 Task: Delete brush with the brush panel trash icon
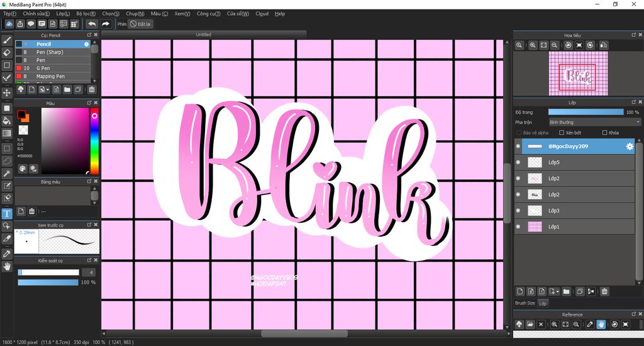pos(92,89)
